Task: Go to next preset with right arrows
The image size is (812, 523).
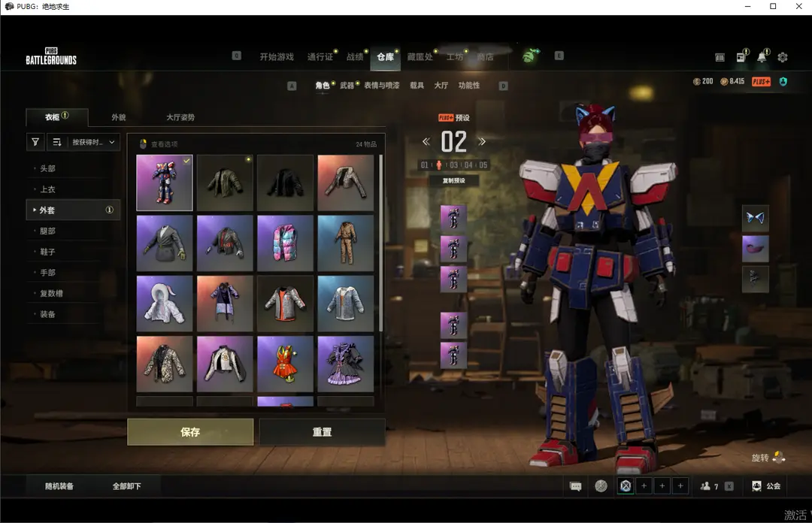Action: tap(482, 141)
